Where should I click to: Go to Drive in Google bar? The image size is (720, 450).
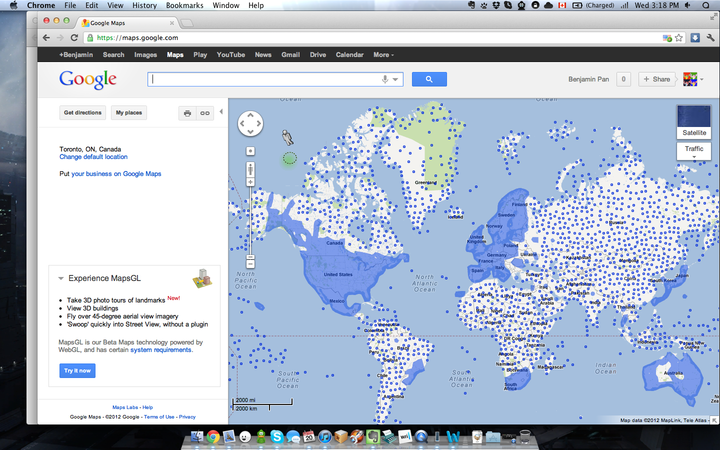(x=318, y=55)
